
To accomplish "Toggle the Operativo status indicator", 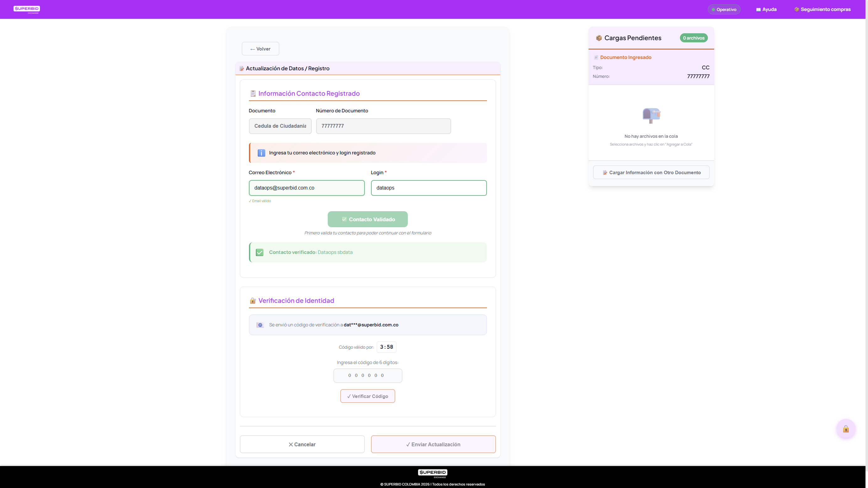I will 724,9.
